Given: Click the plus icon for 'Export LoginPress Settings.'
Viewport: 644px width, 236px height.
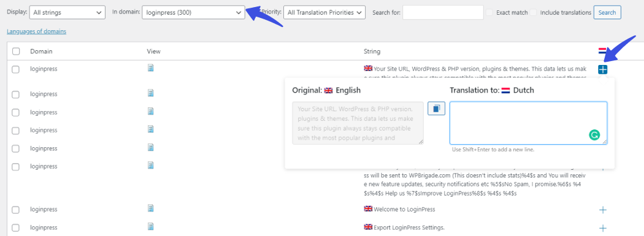Looking at the screenshot, I should pos(603,228).
